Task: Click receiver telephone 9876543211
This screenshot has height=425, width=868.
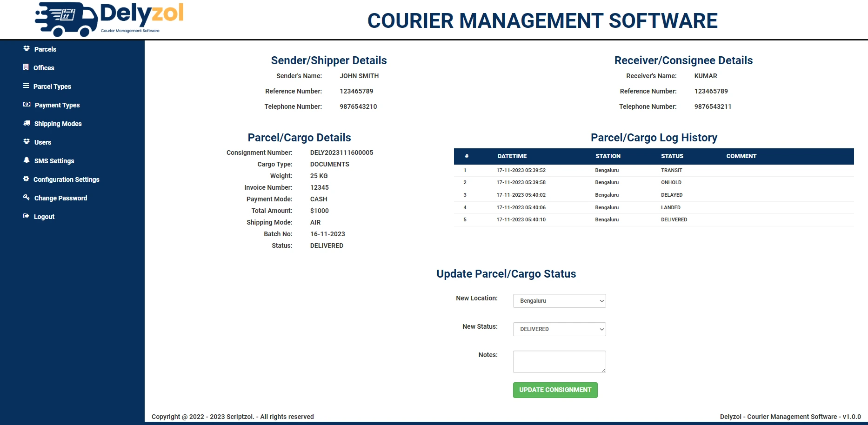Action: [713, 106]
